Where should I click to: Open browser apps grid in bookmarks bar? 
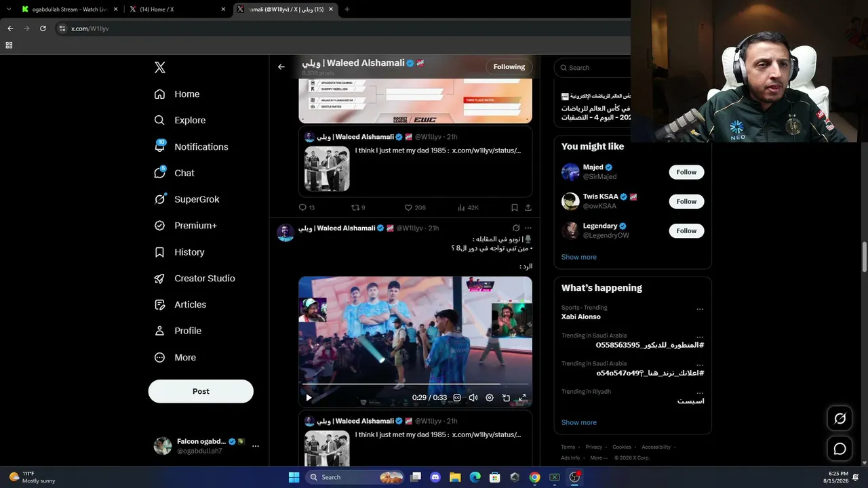click(x=9, y=45)
